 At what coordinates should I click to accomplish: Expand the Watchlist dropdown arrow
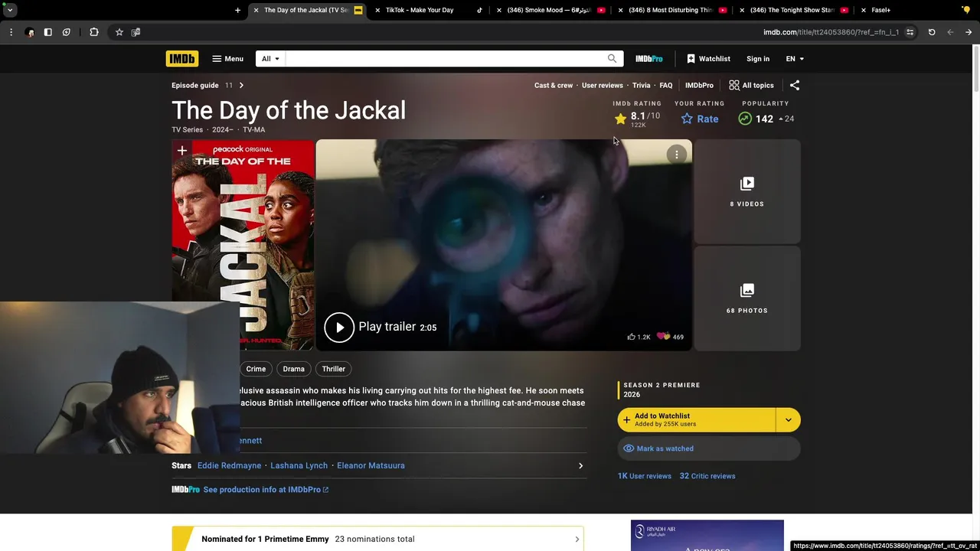coord(789,419)
